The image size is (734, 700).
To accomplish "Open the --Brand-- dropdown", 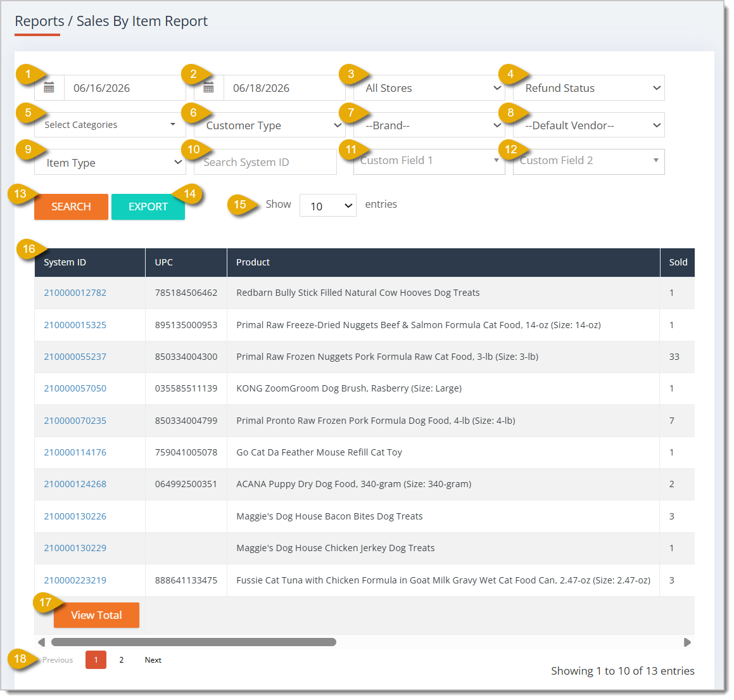I will pyautogui.click(x=429, y=125).
